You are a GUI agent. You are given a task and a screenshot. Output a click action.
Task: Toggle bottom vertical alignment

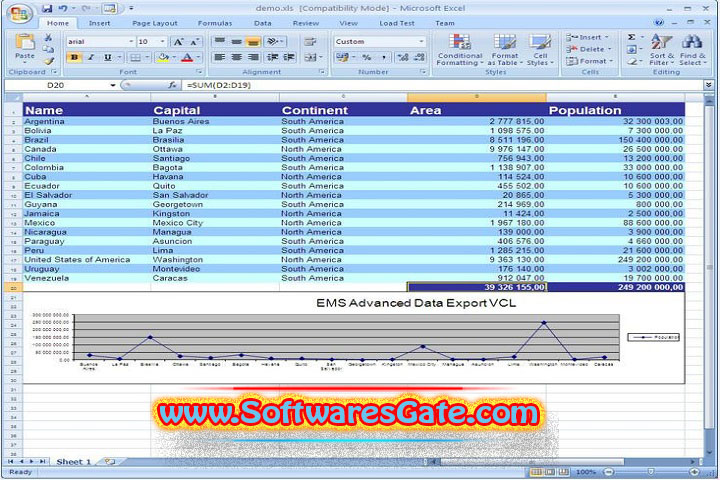253,42
